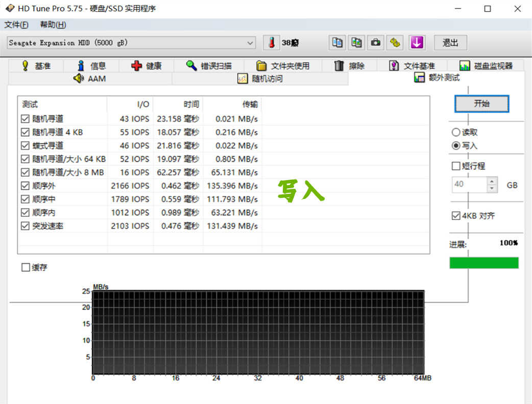
Task: Uncheck the 随机寻道 test checkbox
Action: [x=25, y=119]
